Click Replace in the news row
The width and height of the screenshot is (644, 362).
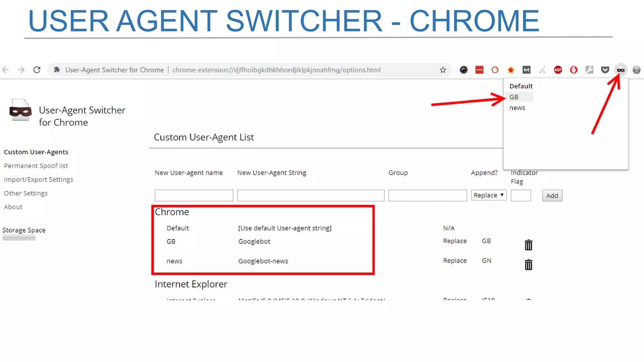point(455,261)
